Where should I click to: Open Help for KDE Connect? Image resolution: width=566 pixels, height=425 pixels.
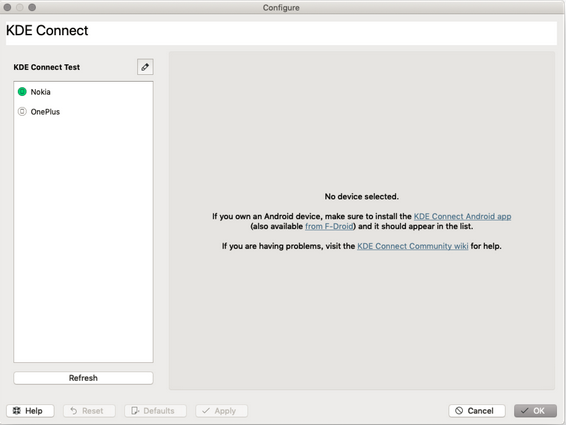(x=30, y=411)
